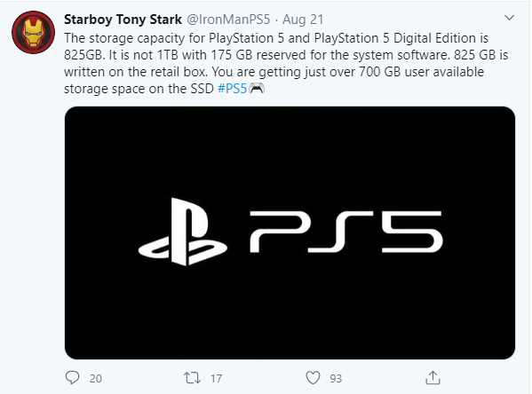Open the black PS5 logo image

coord(290,232)
